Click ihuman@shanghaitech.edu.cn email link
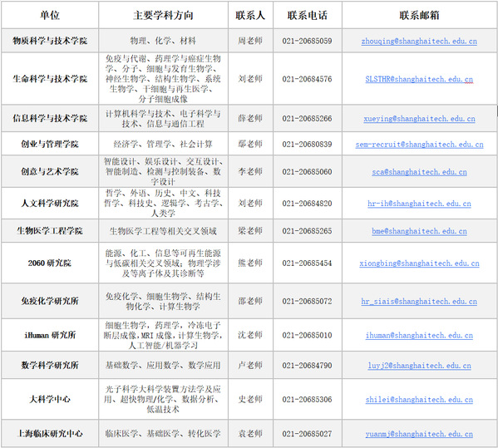This screenshot has width=498, height=448. (x=419, y=335)
